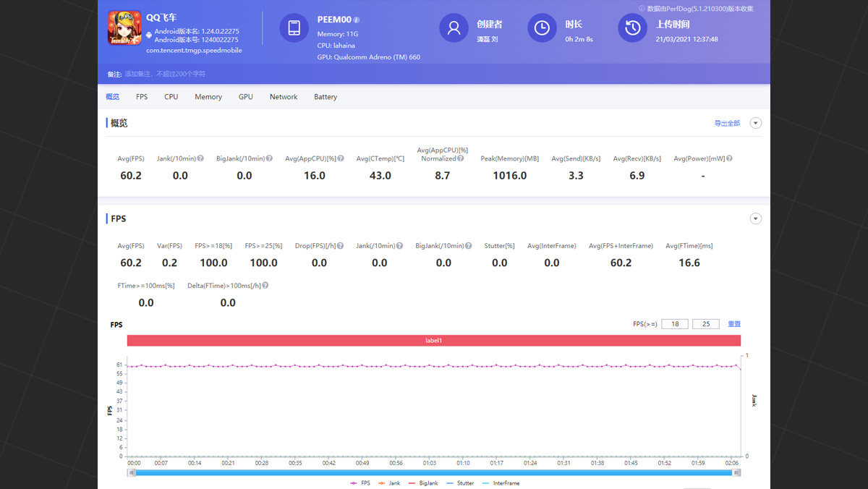This screenshot has height=489, width=868.
Task: Hide the Stutter series via legend
Action: [460, 482]
